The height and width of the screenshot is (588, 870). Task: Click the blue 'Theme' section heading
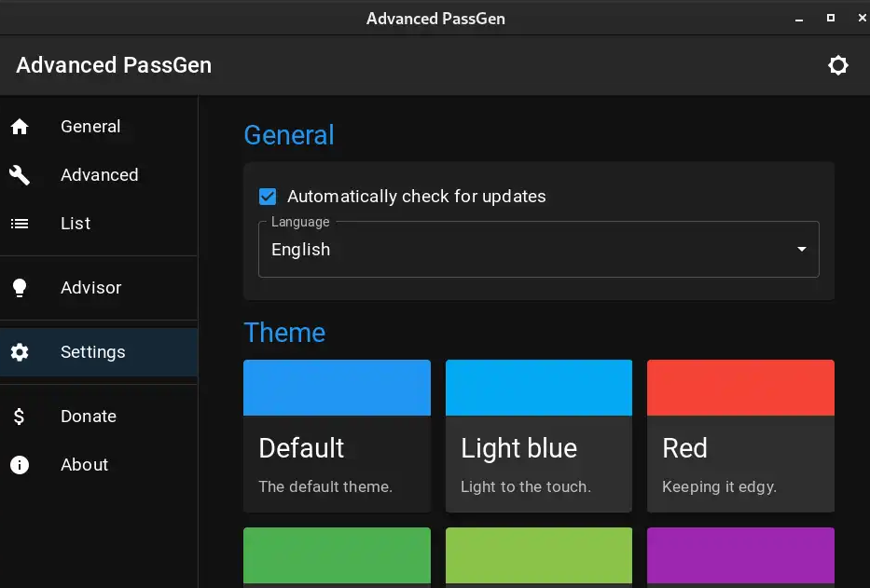tap(284, 333)
